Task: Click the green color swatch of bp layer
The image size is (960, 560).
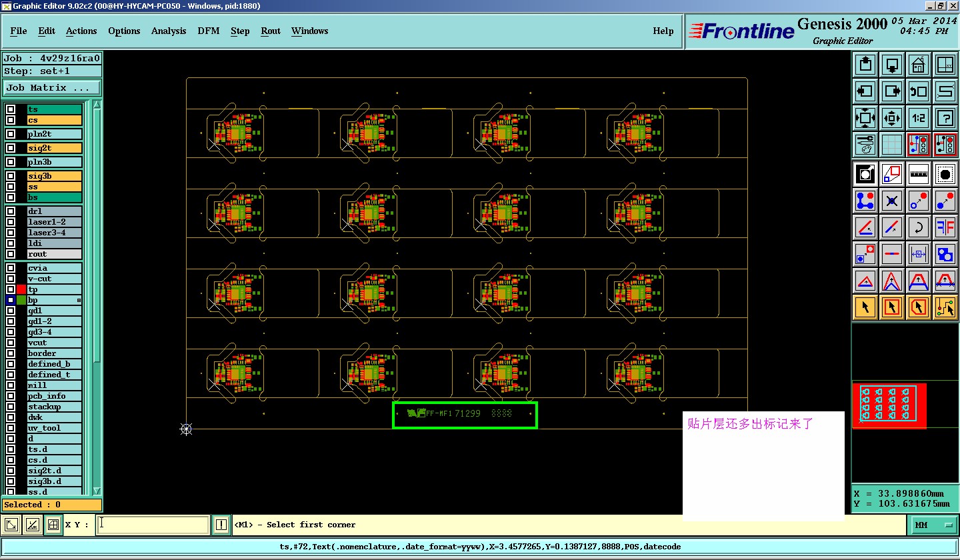Action: click(x=21, y=300)
